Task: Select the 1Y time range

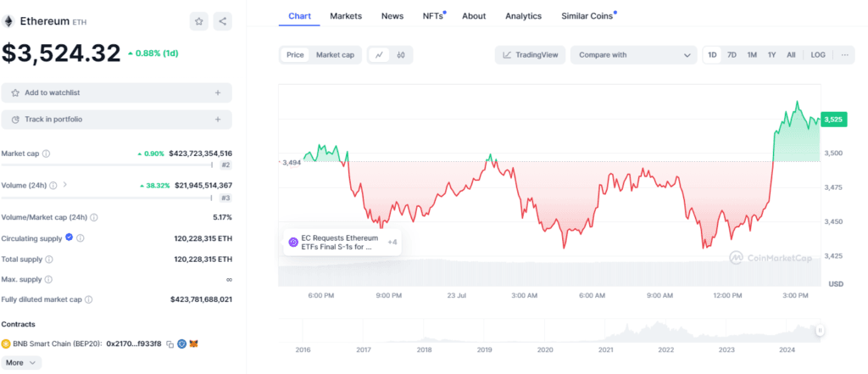Action: (x=771, y=55)
